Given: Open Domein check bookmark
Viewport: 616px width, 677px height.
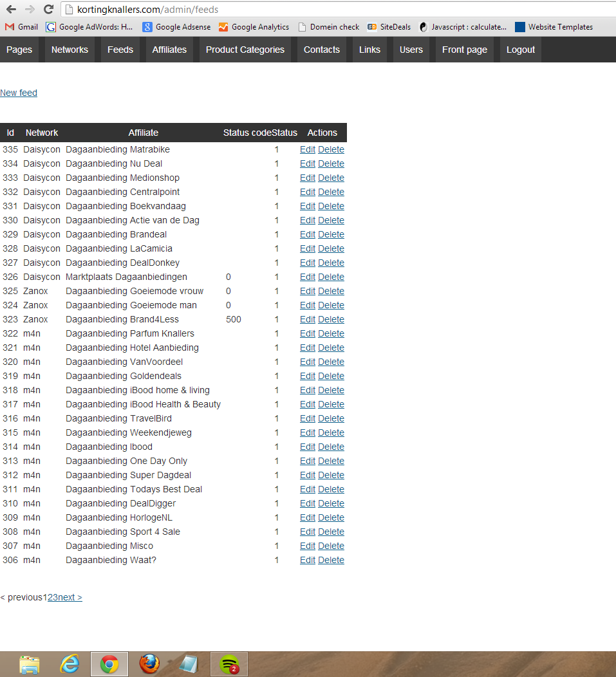Looking at the screenshot, I should pyautogui.click(x=328, y=27).
